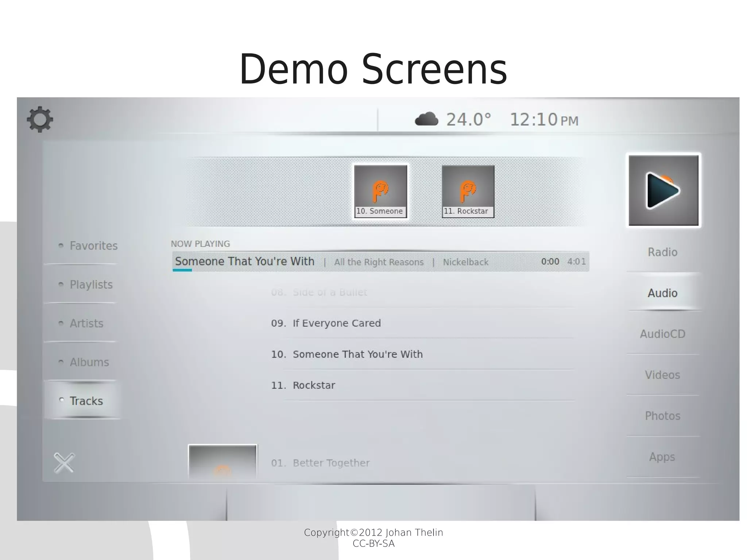Click the '0:00' elapsed time
The width and height of the screenshot is (747, 560).
point(550,262)
